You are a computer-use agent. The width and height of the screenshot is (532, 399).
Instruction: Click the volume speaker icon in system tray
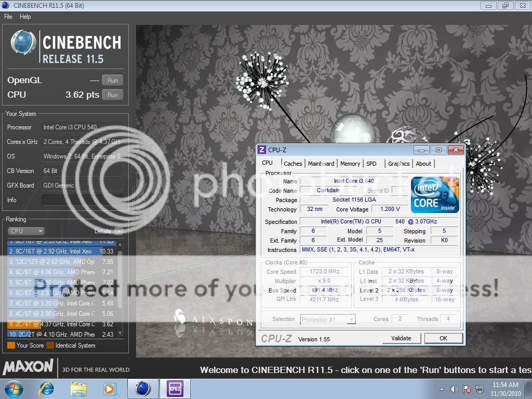455,389
